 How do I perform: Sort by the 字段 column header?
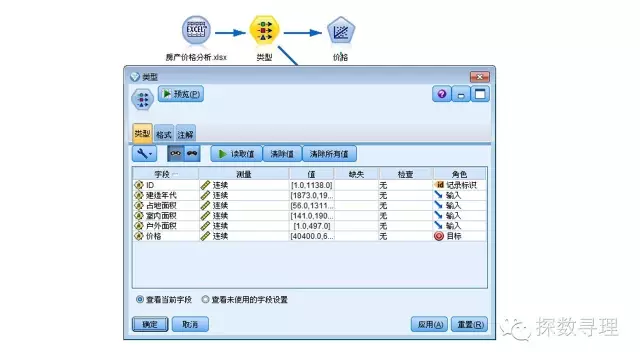(165, 174)
